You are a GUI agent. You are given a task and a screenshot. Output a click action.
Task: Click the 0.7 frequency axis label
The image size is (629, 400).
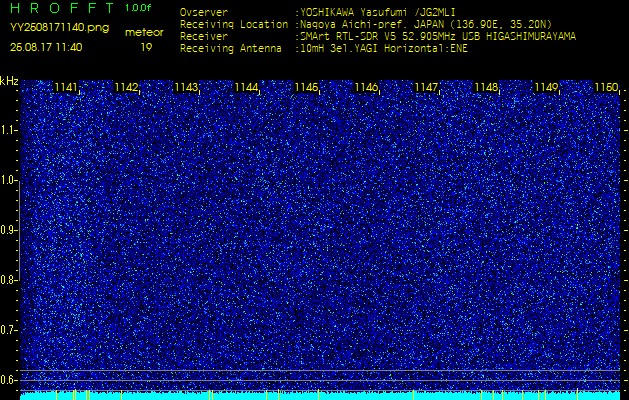8,330
